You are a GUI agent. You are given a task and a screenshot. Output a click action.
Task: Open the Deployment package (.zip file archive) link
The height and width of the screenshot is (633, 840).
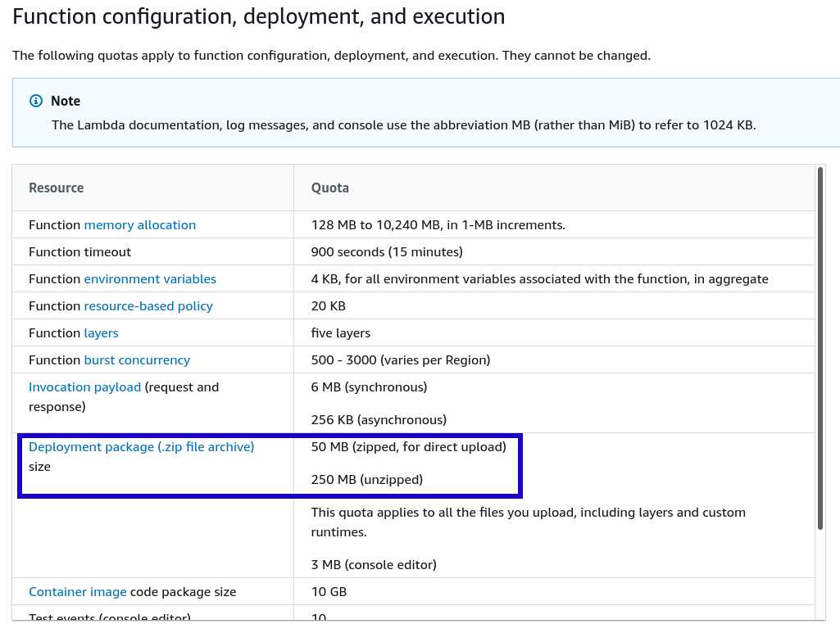pos(141,446)
